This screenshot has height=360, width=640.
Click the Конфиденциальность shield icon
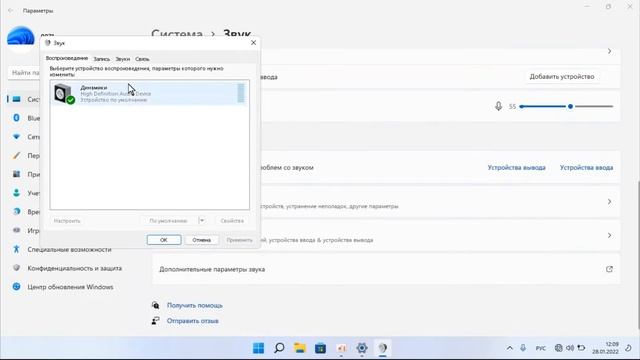[x=16, y=268]
